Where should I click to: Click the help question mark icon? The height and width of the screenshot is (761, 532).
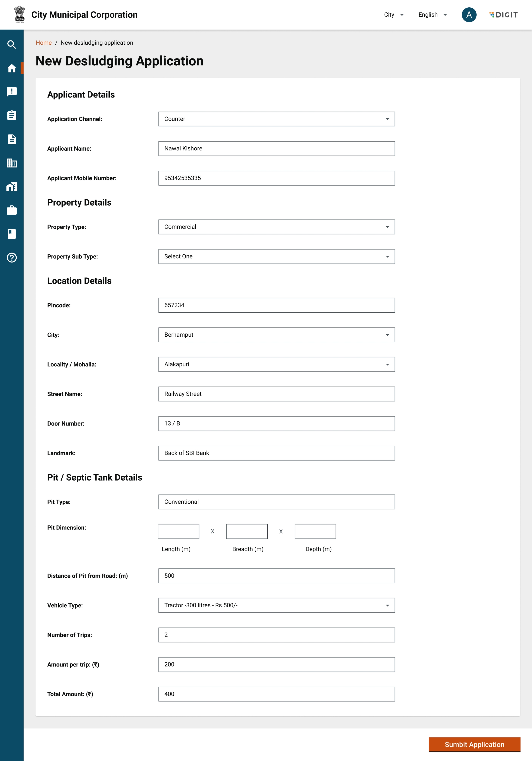click(x=12, y=258)
